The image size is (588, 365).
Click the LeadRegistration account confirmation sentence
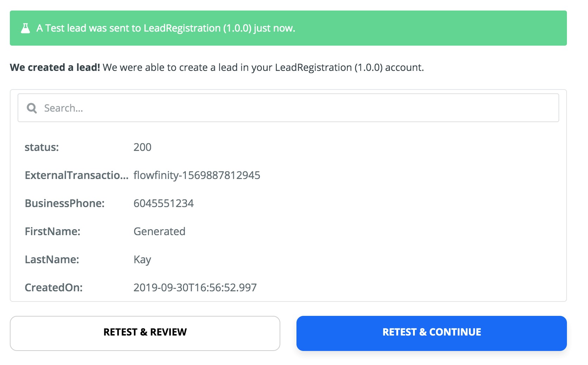[263, 67]
